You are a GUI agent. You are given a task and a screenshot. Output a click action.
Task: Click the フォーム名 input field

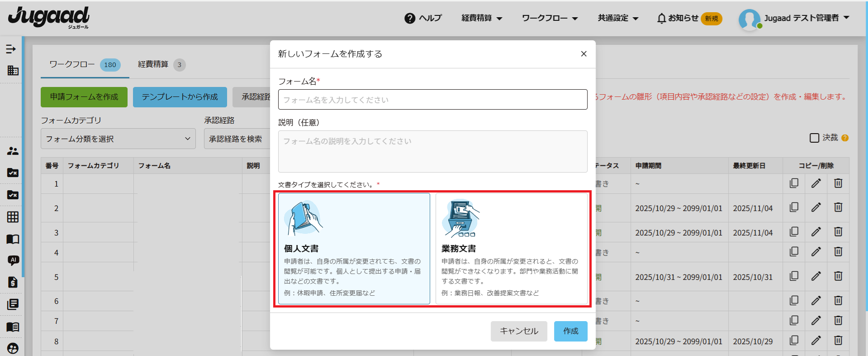[432, 100]
